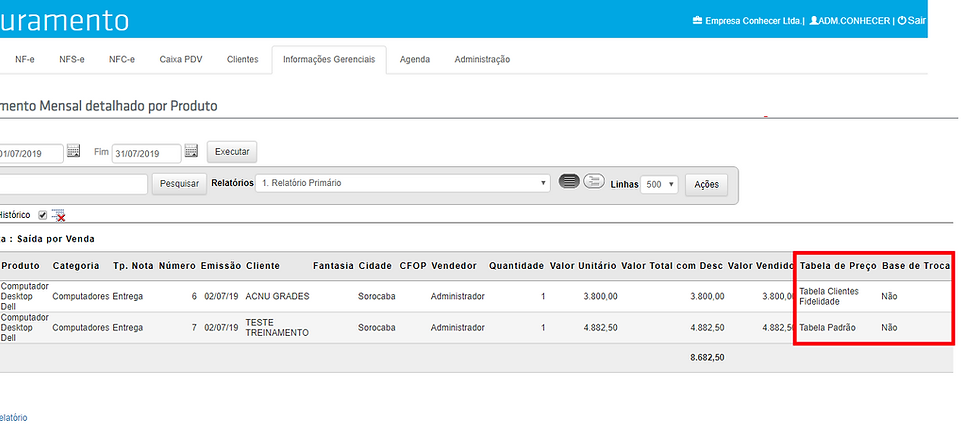The height and width of the screenshot is (436, 980).
Task: Click the ADM.CONHECER user link
Action: coord(854,21)
